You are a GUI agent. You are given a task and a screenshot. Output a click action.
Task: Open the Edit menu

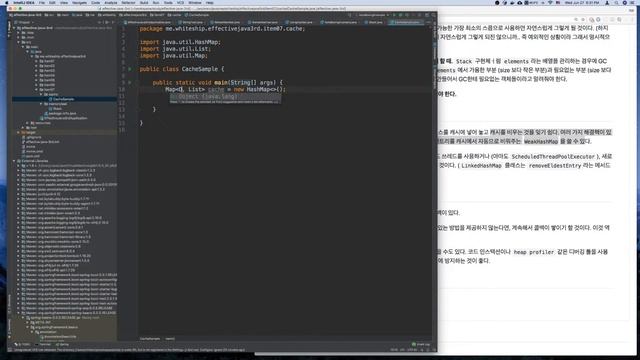[x=52, y=2]
